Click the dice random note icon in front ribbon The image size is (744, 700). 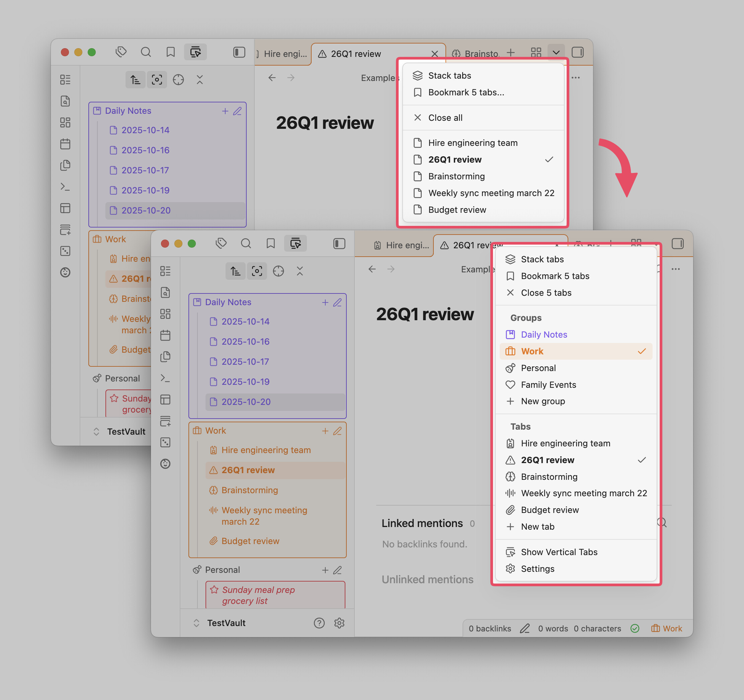[165, 442]
